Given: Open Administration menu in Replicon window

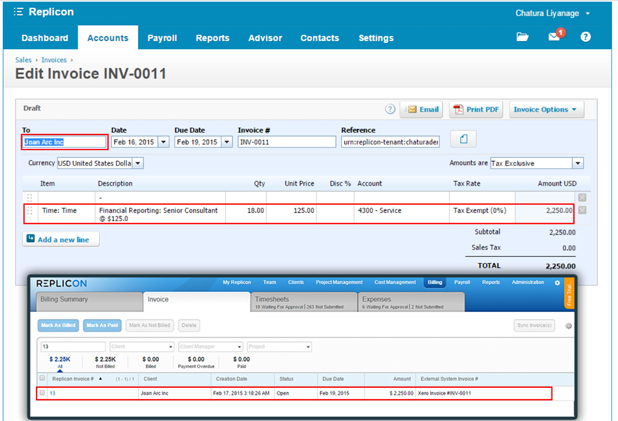Looking at the screenshot, I should pos(528,282).
